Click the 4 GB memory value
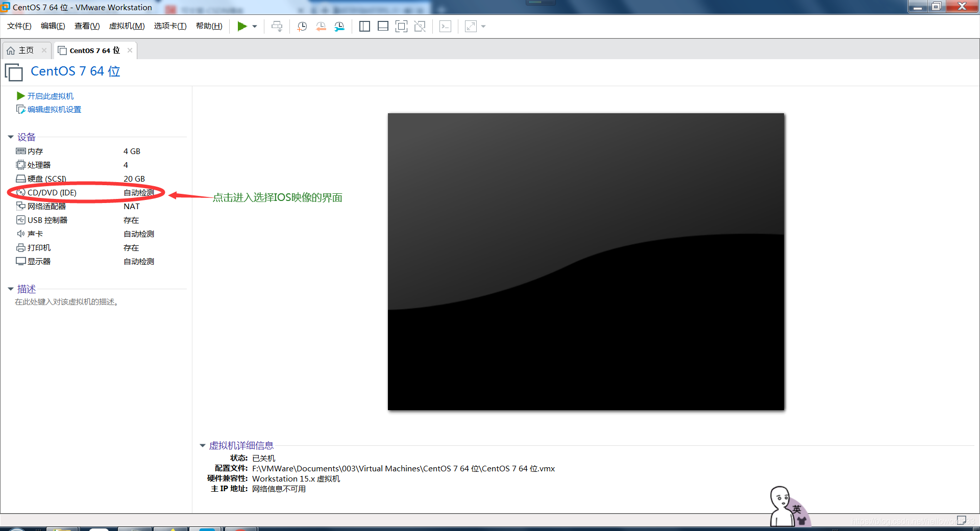The image size is (980, 531). (x=132, y=151)
